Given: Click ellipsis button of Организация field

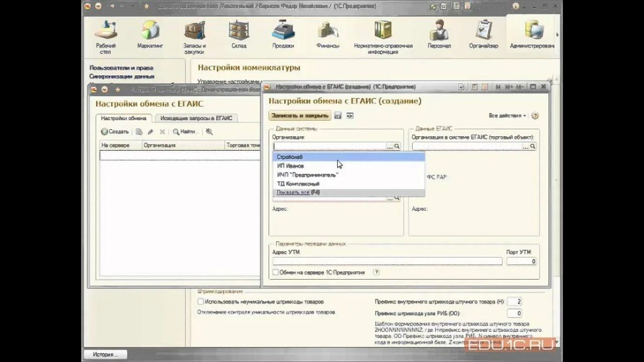Looking at the screenshot, I should point(389,146).
